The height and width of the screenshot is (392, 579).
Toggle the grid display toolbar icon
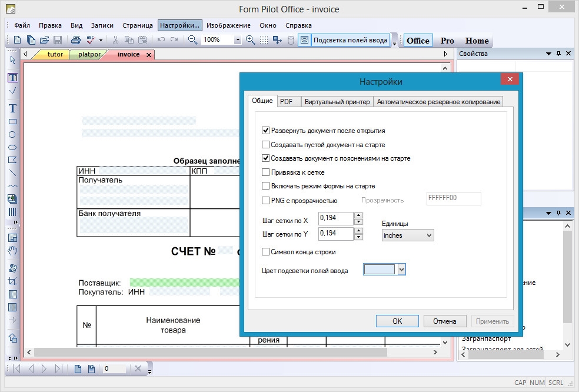click(x=264, y=40)
